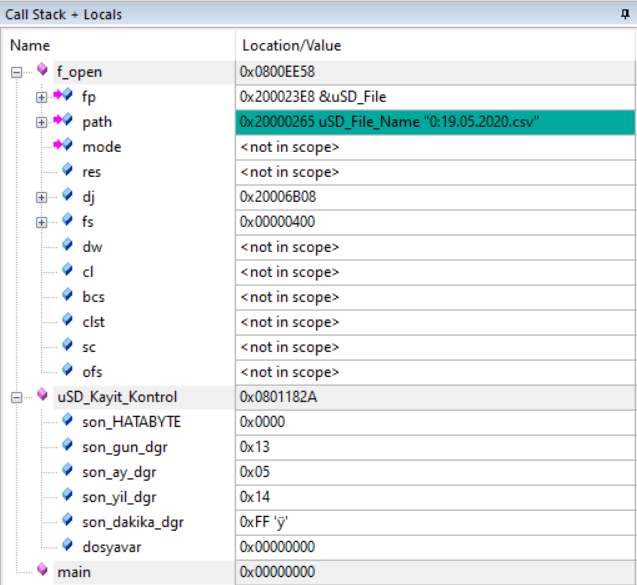The image size is (637, 585).
Task: Click the dj local variable icon
Action: 67,195
